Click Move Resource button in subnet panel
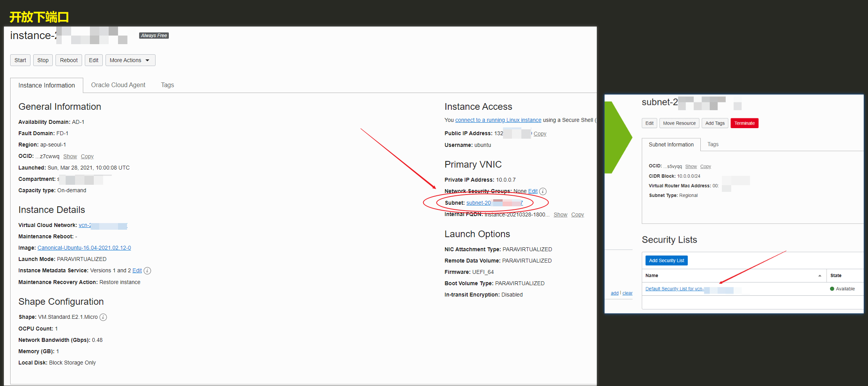Viewport: 868px width, 386px height. (x=679, y=123)
